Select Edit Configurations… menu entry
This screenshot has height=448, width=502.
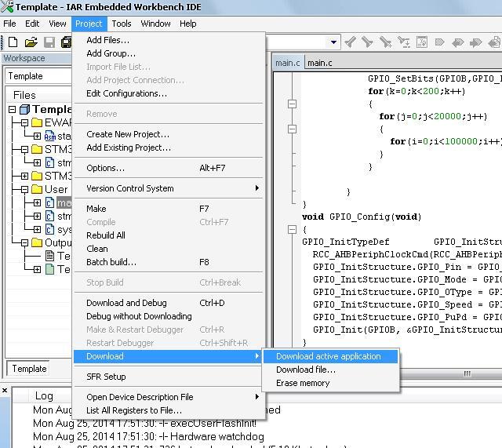[169, 93]
